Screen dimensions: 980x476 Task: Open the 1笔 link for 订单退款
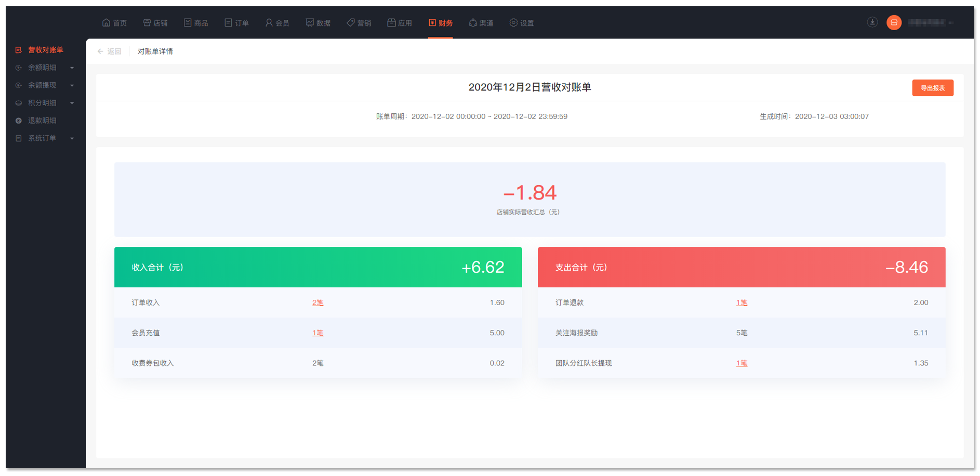(741, 302)
